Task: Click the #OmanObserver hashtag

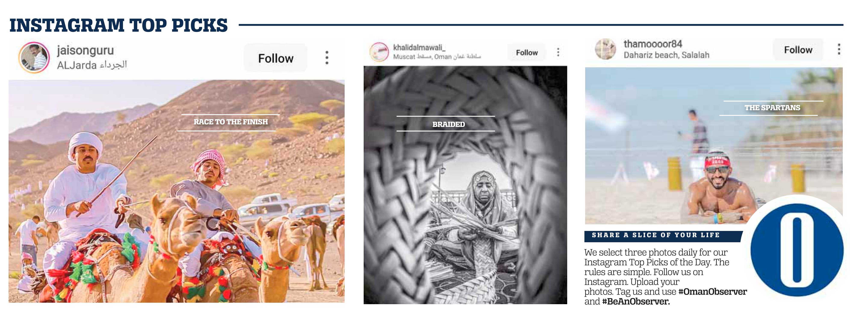Action: (x=712, y=291)
